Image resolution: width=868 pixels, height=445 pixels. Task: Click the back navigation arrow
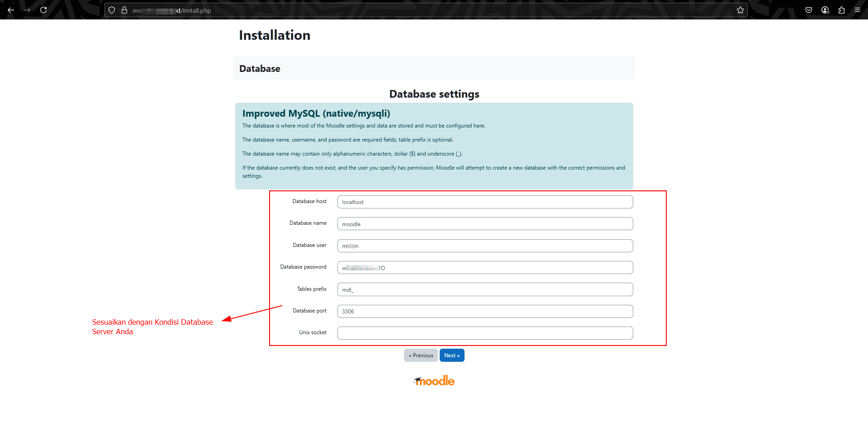11,10
